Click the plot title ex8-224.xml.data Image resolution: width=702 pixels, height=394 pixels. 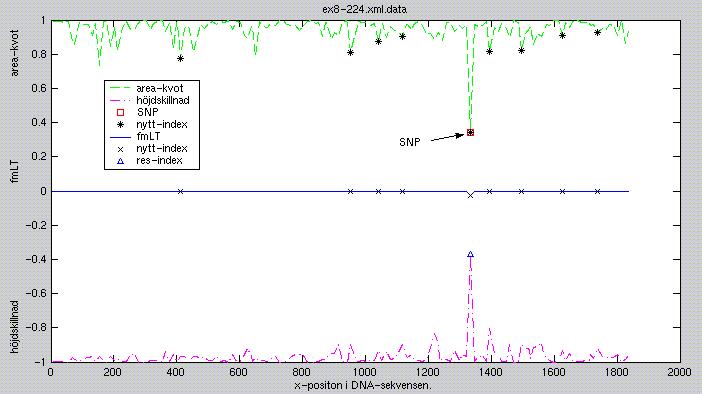364,9
